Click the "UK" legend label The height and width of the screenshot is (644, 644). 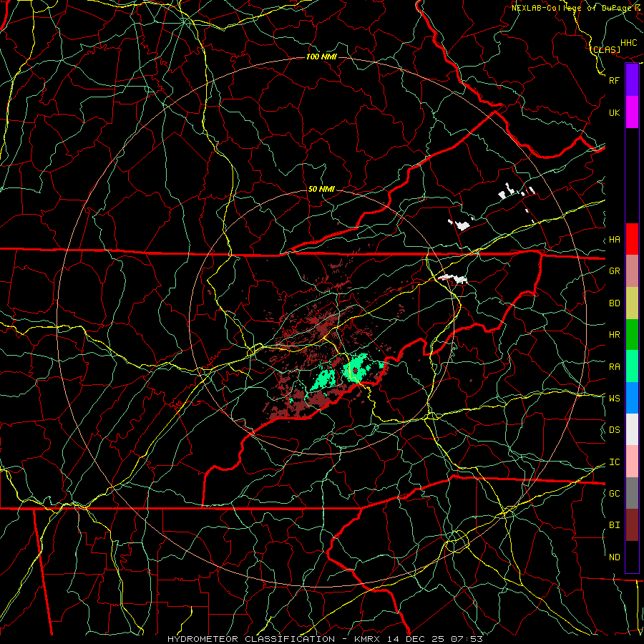click(614, 112)
